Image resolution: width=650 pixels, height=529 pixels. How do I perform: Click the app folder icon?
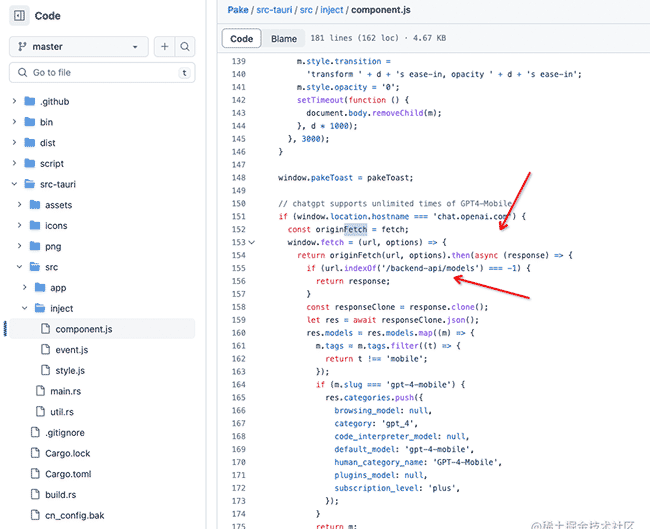(40, 288)
